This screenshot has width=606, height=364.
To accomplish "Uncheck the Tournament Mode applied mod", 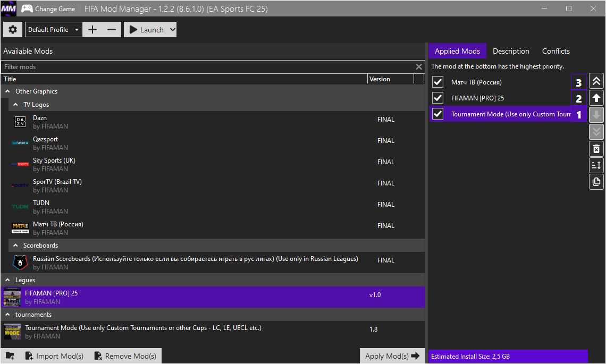I will 437,114.
